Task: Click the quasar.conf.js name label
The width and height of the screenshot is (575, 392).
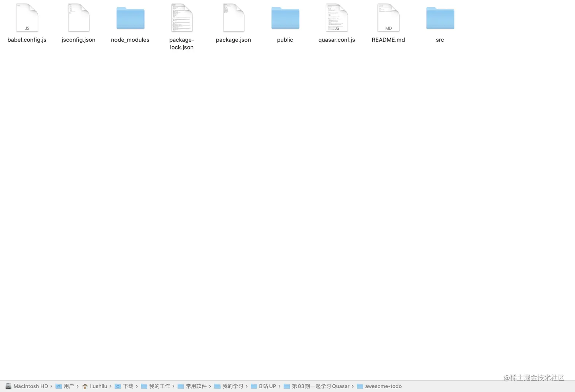Action: pyautogui.click(x=337, y=40)
